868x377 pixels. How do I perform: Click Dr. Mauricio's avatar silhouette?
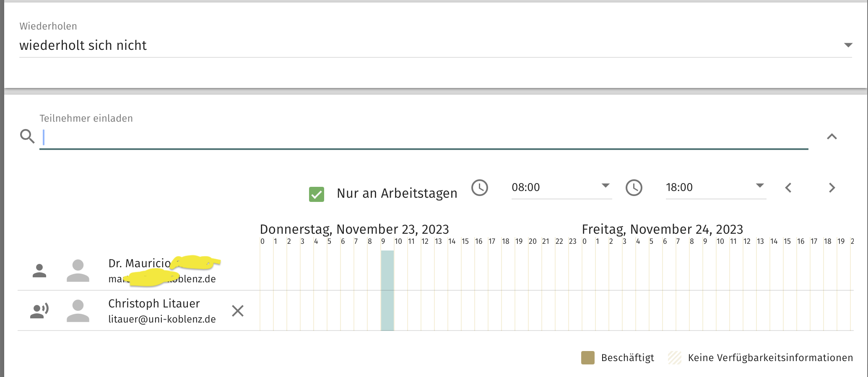[78, 271]
